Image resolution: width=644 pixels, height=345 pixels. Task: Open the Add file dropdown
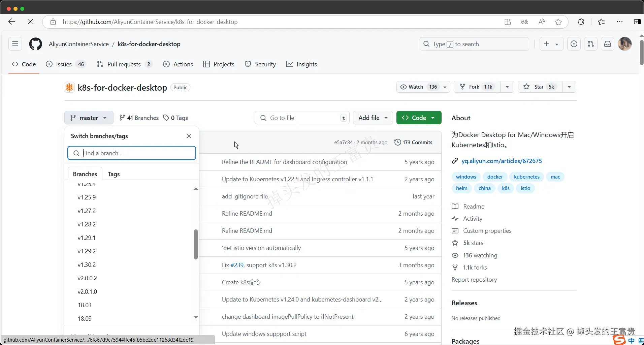373,118
